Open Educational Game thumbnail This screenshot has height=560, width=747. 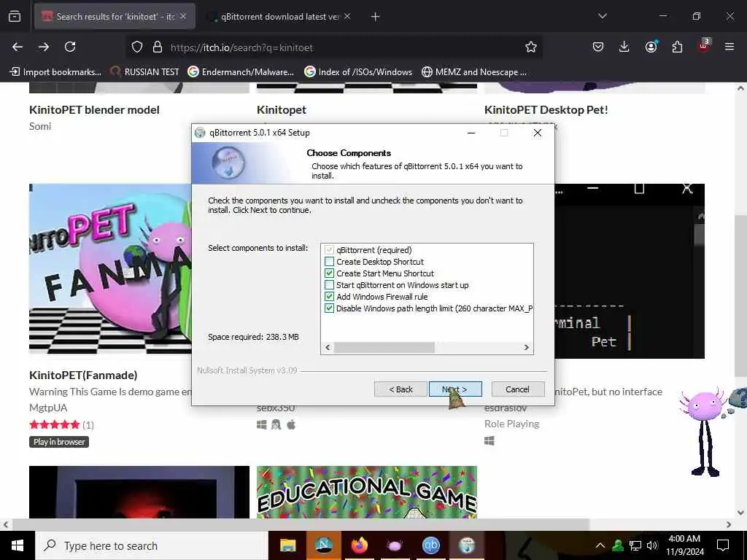coord(367,492)
